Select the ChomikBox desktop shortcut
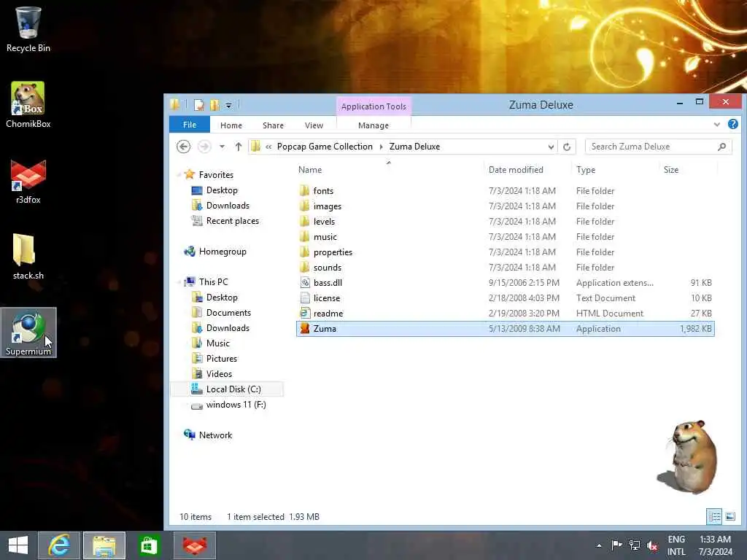 click(28, 105)
